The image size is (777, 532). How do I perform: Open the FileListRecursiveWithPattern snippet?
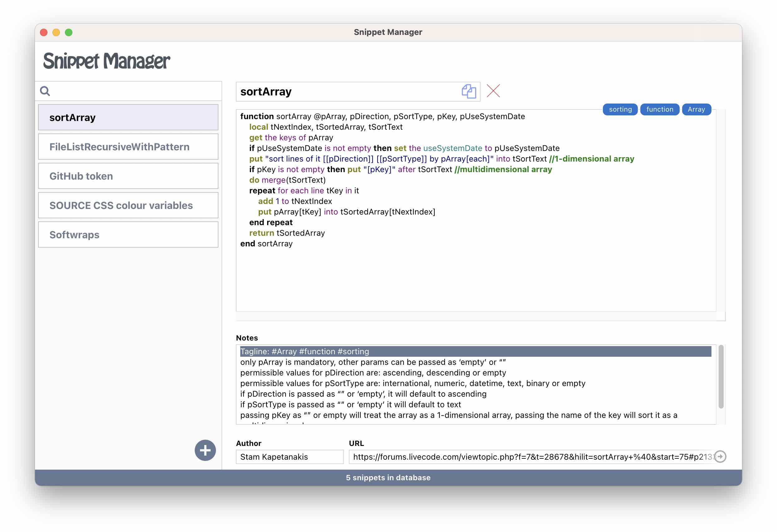tap(128, 147)
